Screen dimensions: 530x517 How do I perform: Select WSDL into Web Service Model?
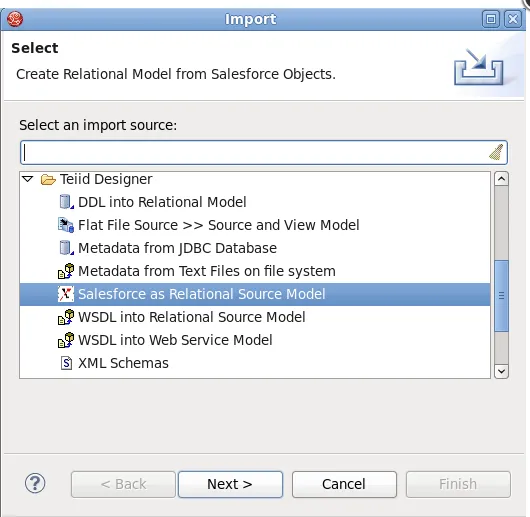[175, 340]
